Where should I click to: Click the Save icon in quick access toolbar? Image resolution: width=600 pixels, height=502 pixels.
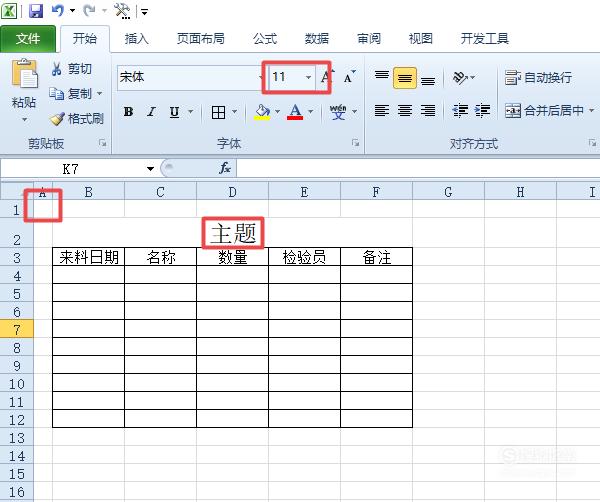(36, 10)
